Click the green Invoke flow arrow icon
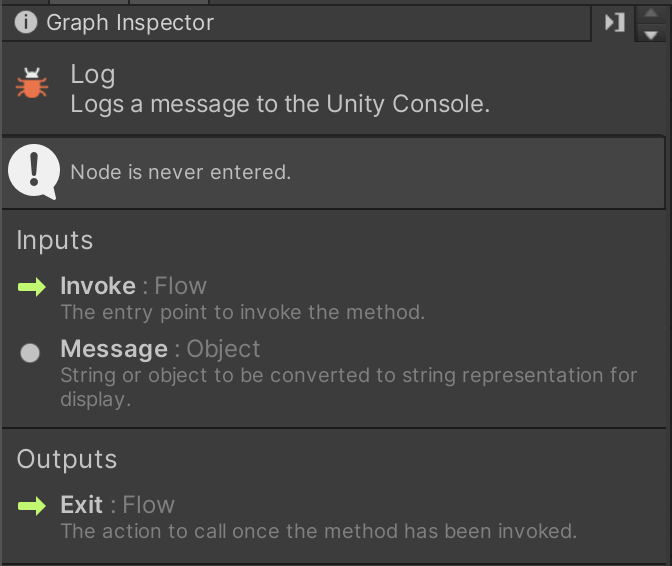The image size is (672, 566). (x=32, y=288)
